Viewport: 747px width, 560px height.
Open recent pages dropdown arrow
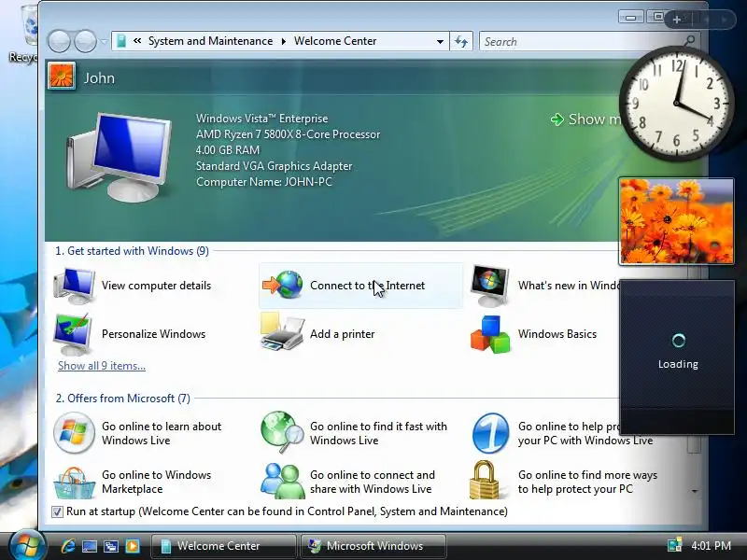coord(104,41)
